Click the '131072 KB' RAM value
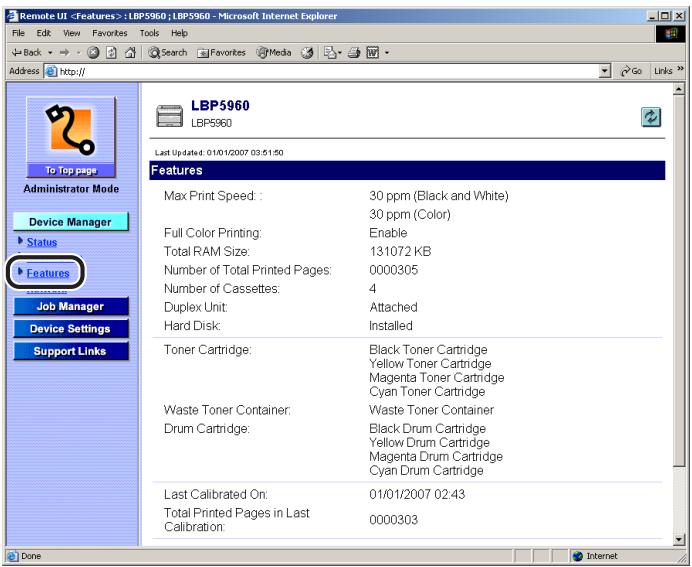 pyautogui.click(x=400, y=252)
